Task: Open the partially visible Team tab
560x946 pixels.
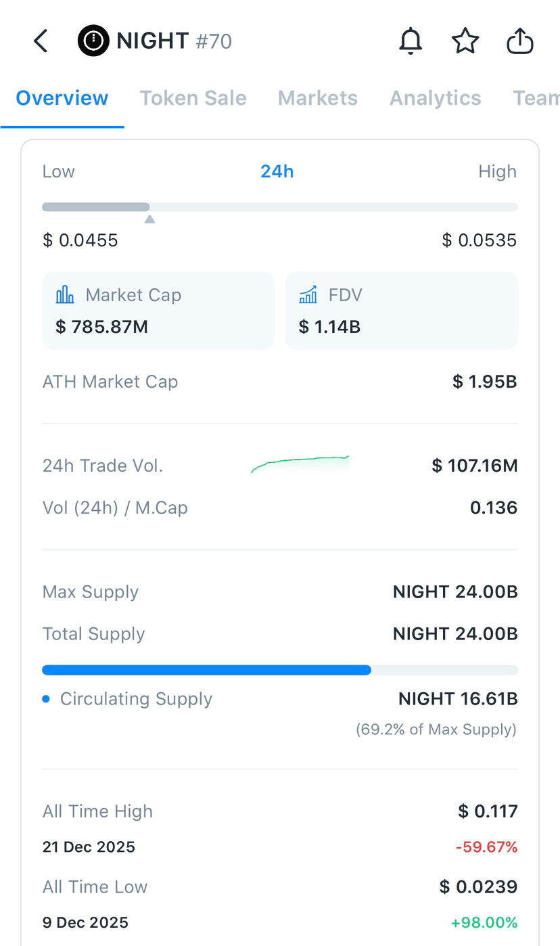Action: click(x=536, y=98)
